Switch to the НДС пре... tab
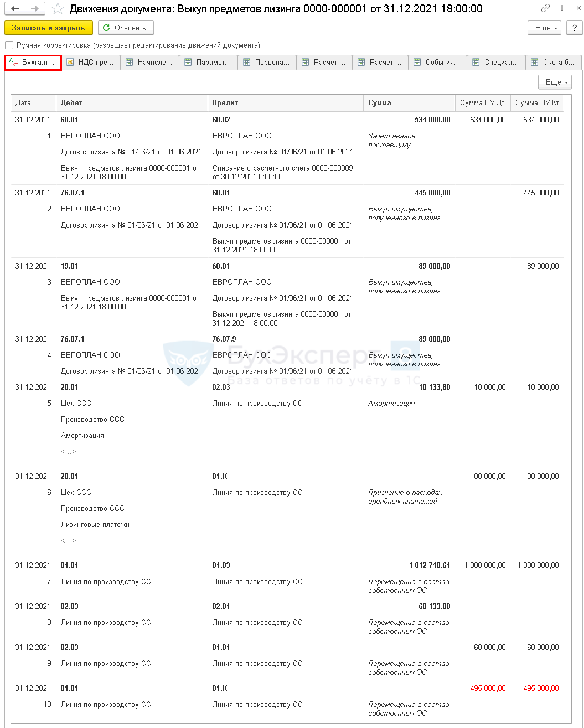Viewport: 584px width, 728px height. (91, 63)
